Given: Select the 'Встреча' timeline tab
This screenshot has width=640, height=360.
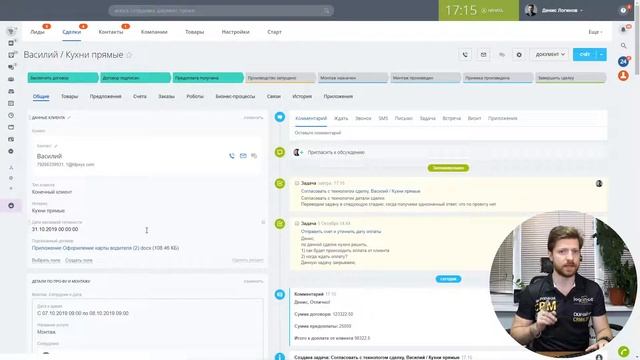Looking at the screenshot, I should pyautogui.click(x=451, y=118).
